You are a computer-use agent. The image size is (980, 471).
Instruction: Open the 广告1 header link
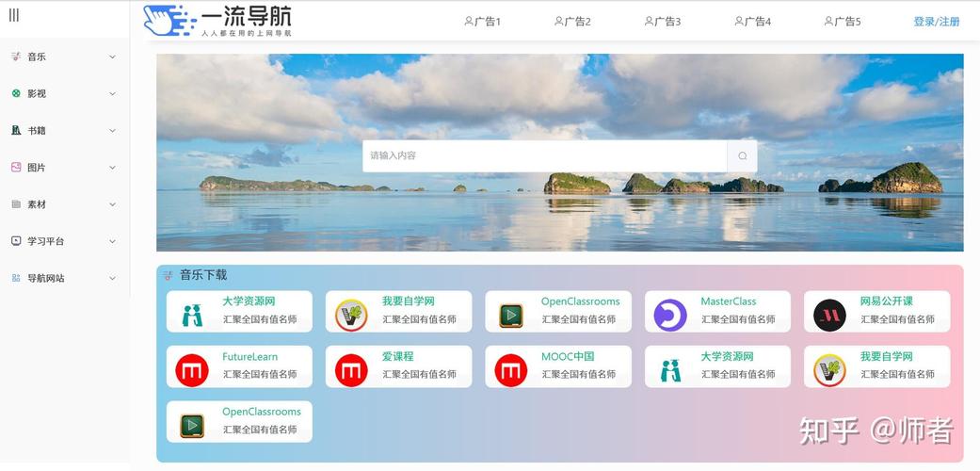coord(483,22)
